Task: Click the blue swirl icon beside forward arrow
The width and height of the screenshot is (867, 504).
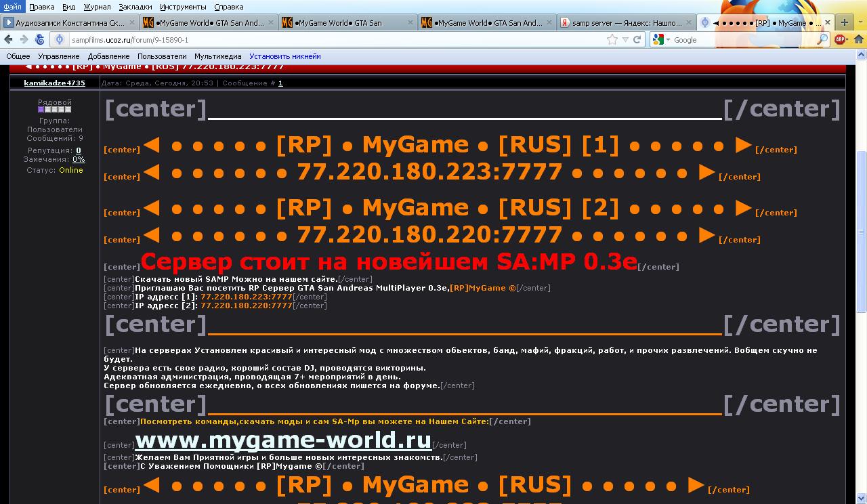Action: coord(40,39)
